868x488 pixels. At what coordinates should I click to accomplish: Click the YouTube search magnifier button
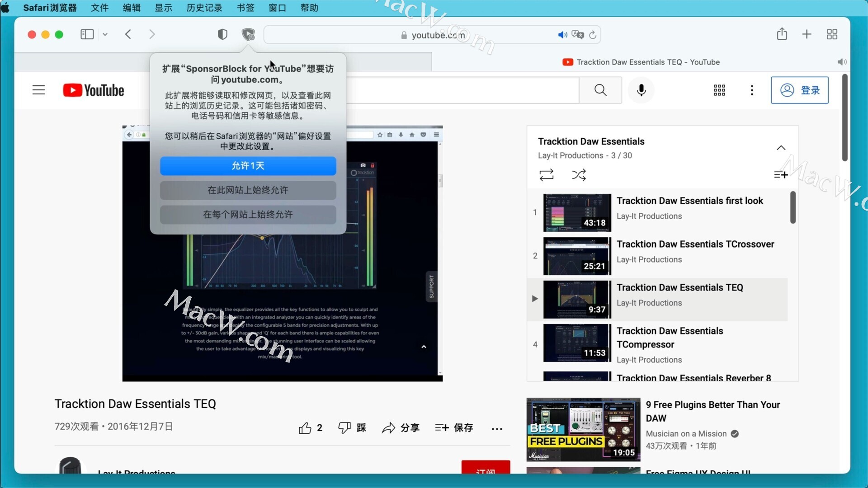pos(600,90)
